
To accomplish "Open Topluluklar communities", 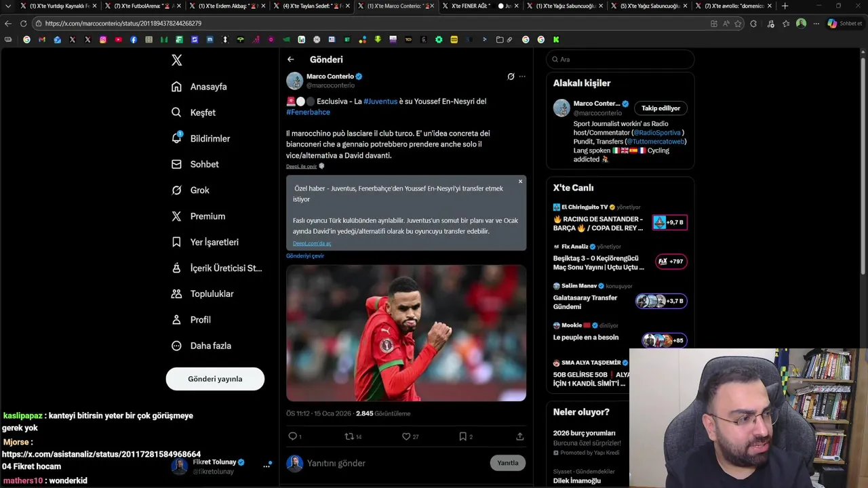I will click(x=203, y=293).
